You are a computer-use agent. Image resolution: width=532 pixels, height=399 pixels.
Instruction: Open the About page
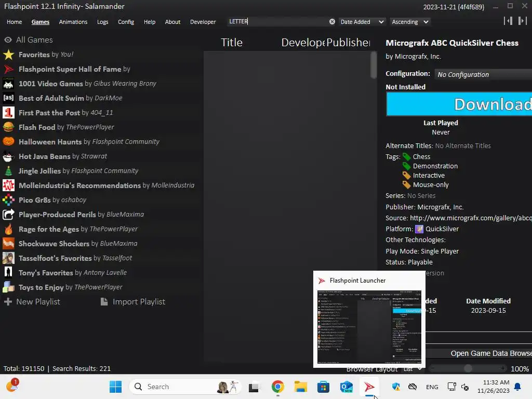point(172,22)
